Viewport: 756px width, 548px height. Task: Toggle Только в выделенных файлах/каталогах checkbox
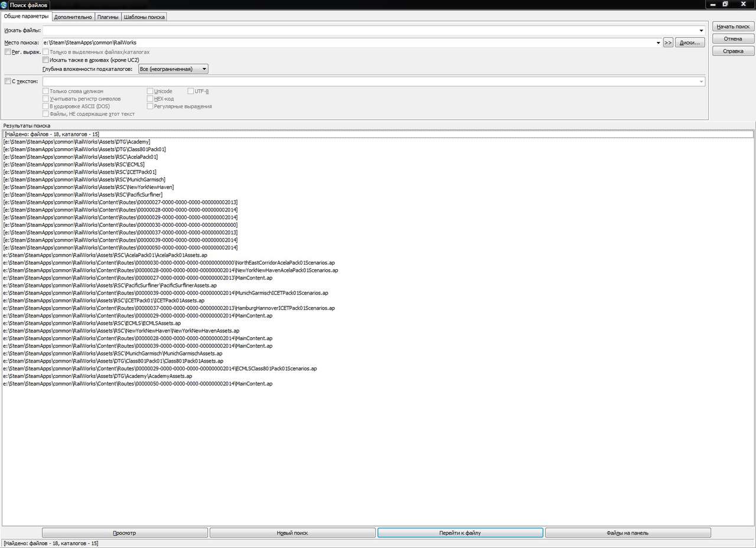[x=46, y=52]
